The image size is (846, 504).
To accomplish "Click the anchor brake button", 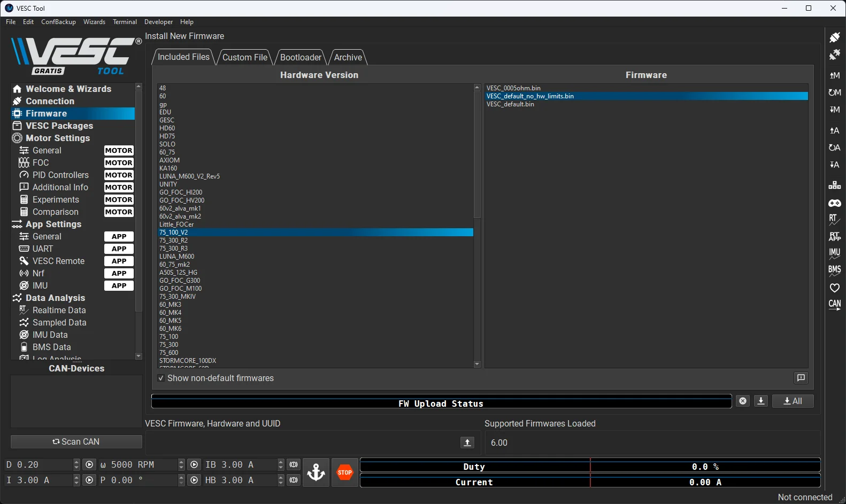I will coord(316,472).
